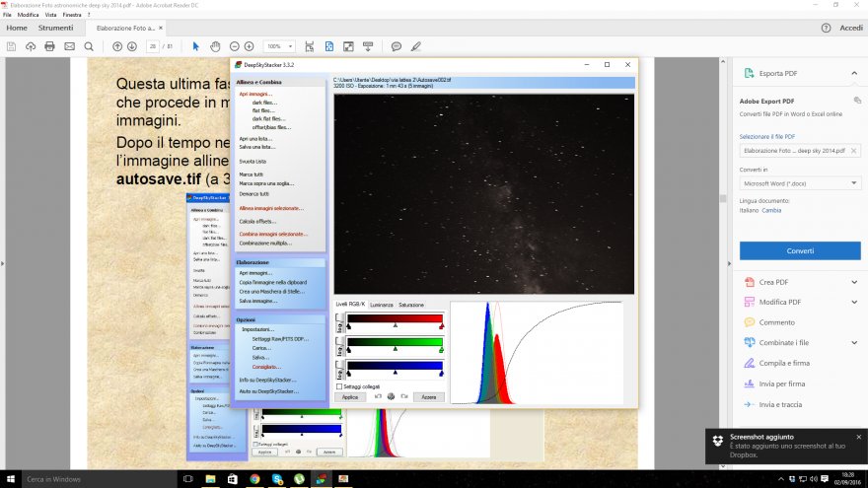Click the red channel midpoint slider marker
Image resolution: width=868 pixels, height=488 pixels.
396,325
